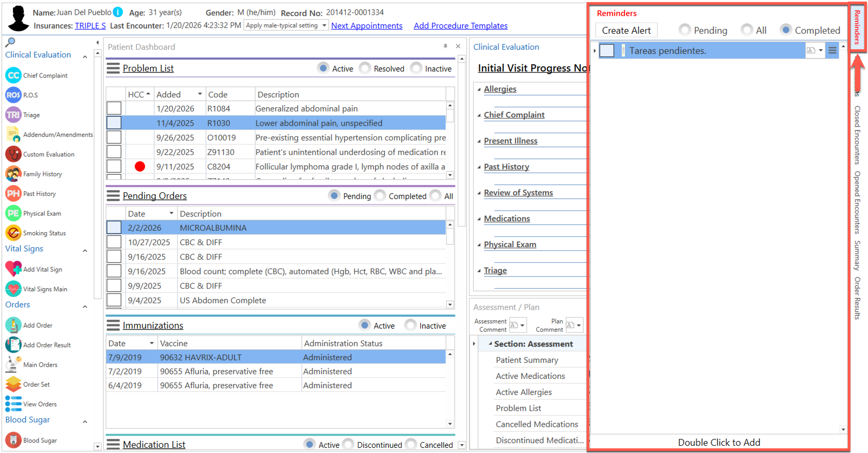The image size is (868, 453).
Task: Open the Problem List hamburger menu icon
Action: [113, 68]
